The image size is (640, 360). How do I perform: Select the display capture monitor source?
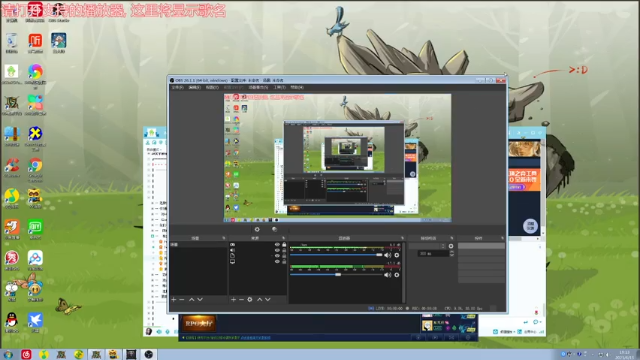(x=257, y=262)
